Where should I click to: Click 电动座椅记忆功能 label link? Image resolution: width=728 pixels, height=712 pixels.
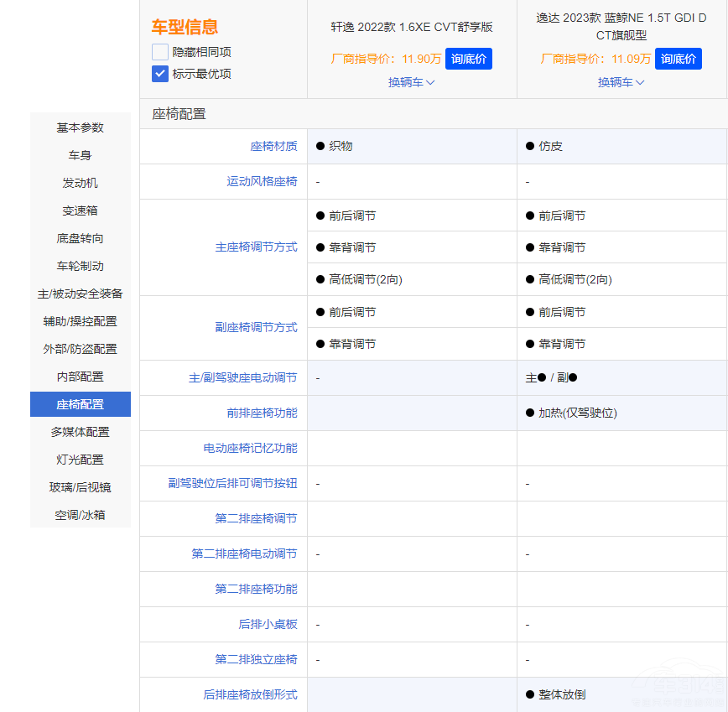(x=250, y=449)
